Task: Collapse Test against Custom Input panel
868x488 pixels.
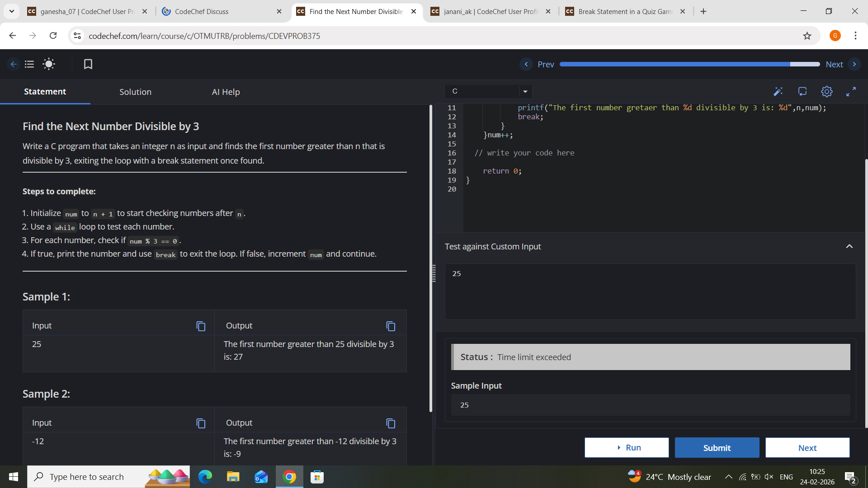Action: tap(849, 246)
